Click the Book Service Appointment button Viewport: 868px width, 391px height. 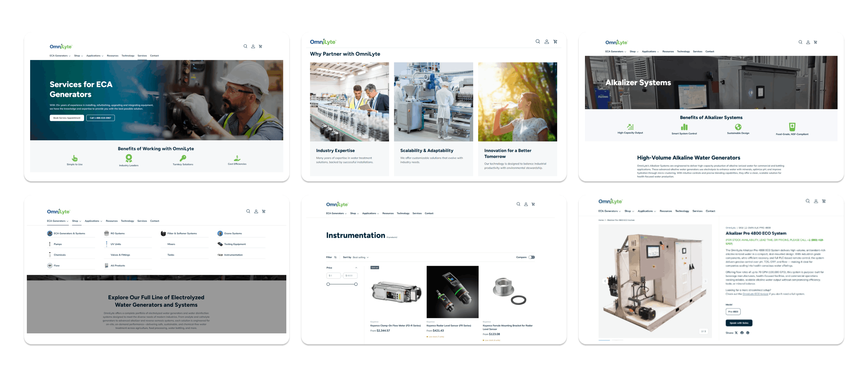(x=67, y=118)
